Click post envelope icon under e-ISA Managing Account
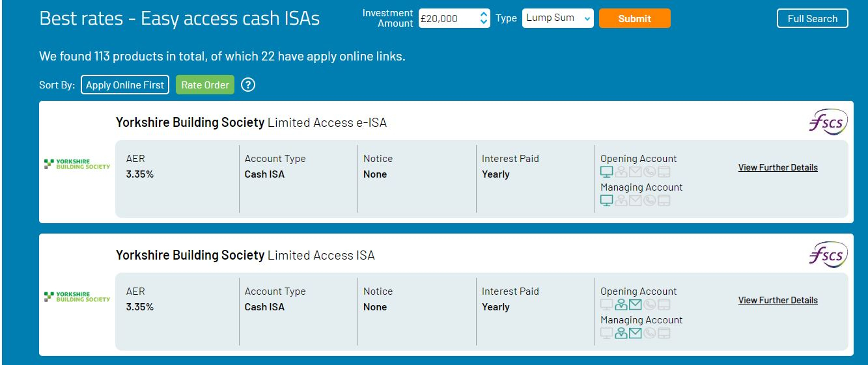868x365 pixels. coord(635,200)
